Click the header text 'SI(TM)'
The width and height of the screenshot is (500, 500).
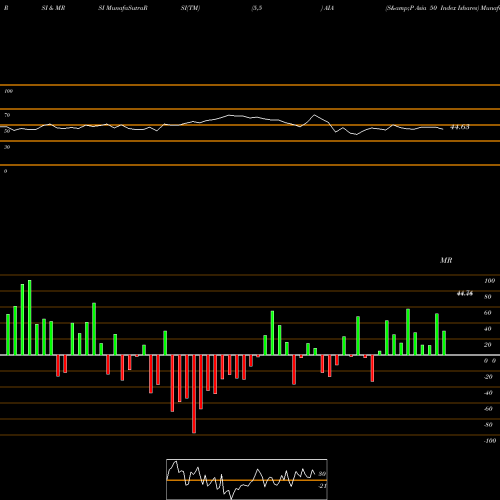click(190, 8)
